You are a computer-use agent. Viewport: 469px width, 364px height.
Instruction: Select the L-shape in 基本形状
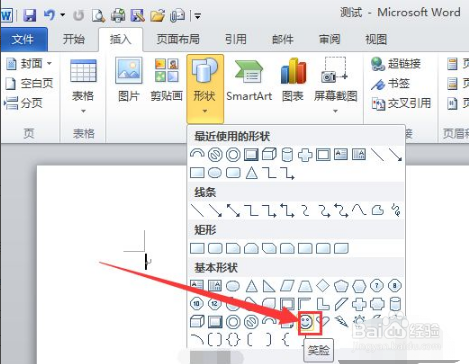point(323,304)
